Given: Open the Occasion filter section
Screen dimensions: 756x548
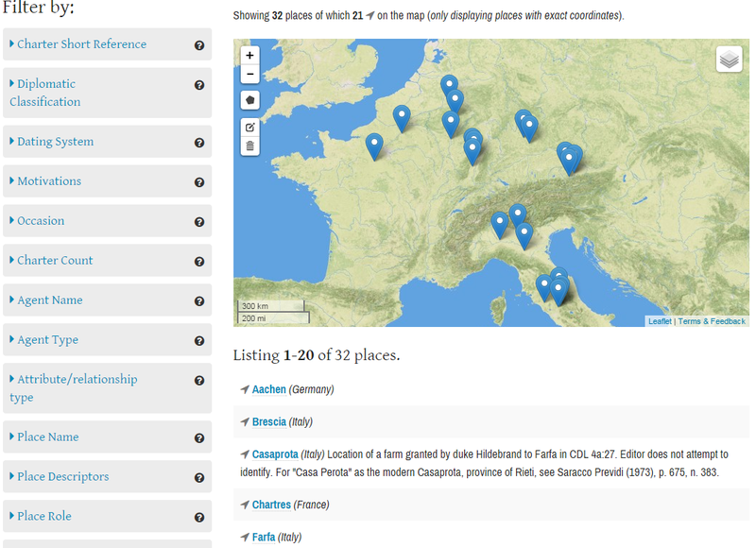Looking at the screenshot, I should [x=41, y=221].
